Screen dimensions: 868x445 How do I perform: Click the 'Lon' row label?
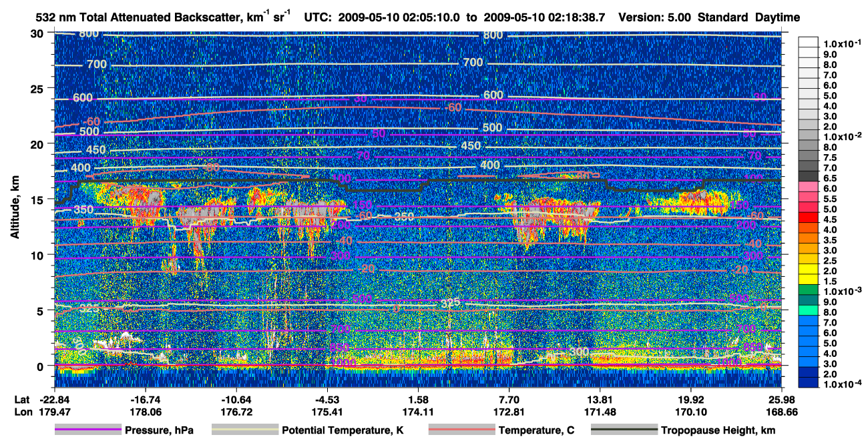22,412
